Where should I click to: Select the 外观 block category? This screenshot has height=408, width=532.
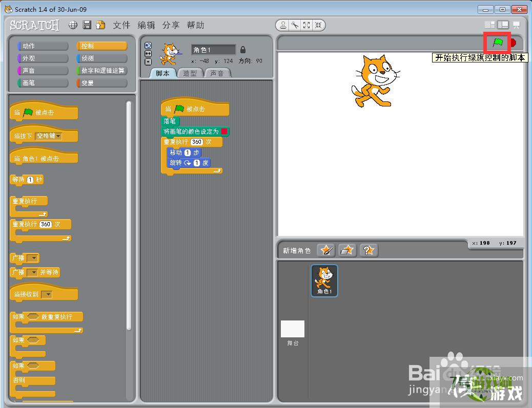click(43, 58)
